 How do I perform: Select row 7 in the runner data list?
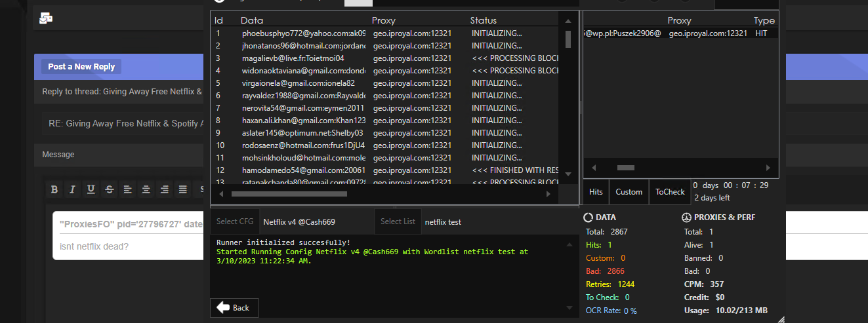tap(385, 107)
